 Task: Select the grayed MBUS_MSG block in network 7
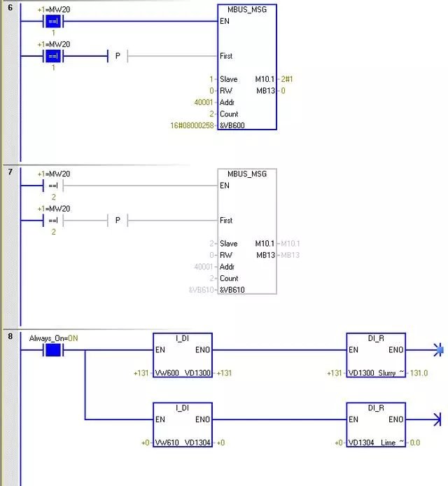point(247,231)
